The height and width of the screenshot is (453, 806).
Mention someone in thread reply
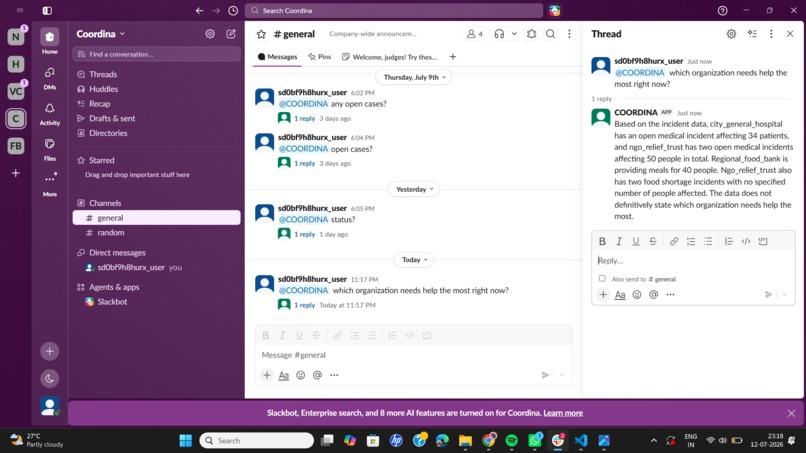pos(653,295)
